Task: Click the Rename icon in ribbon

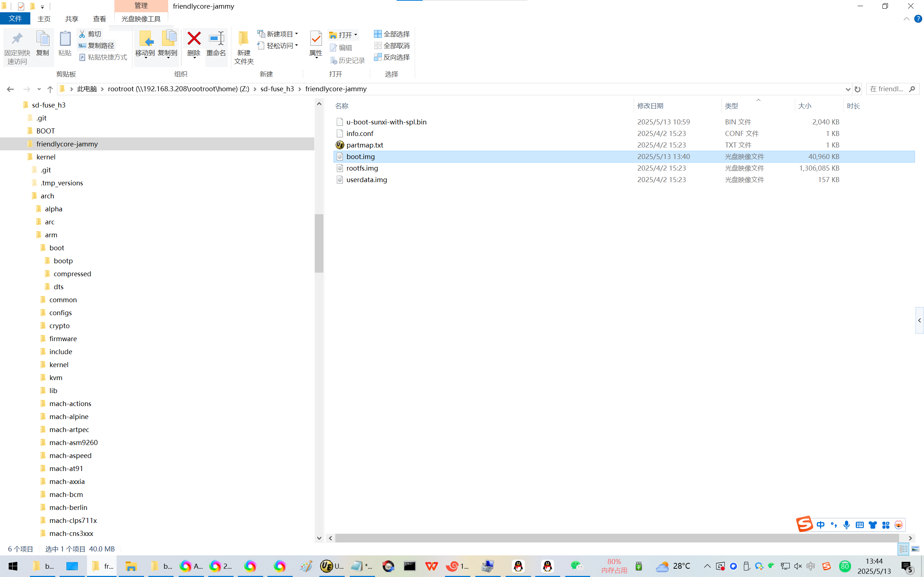Action: pyautogui.click(x=216, y=39)
